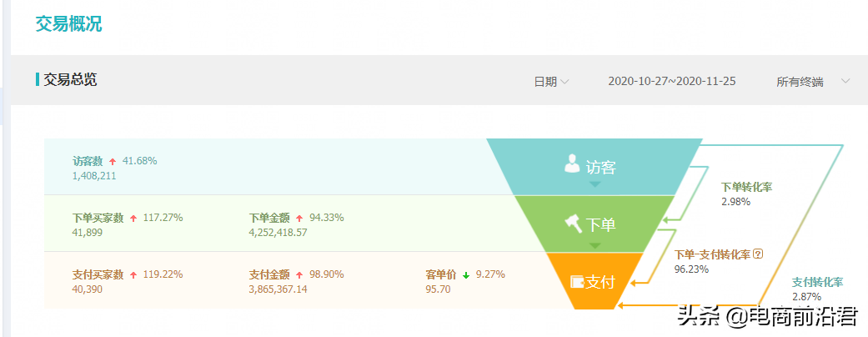This screenshot has height=337, width=868.
Task: Click the green down arrow beside 客单价
Action: 466,274
